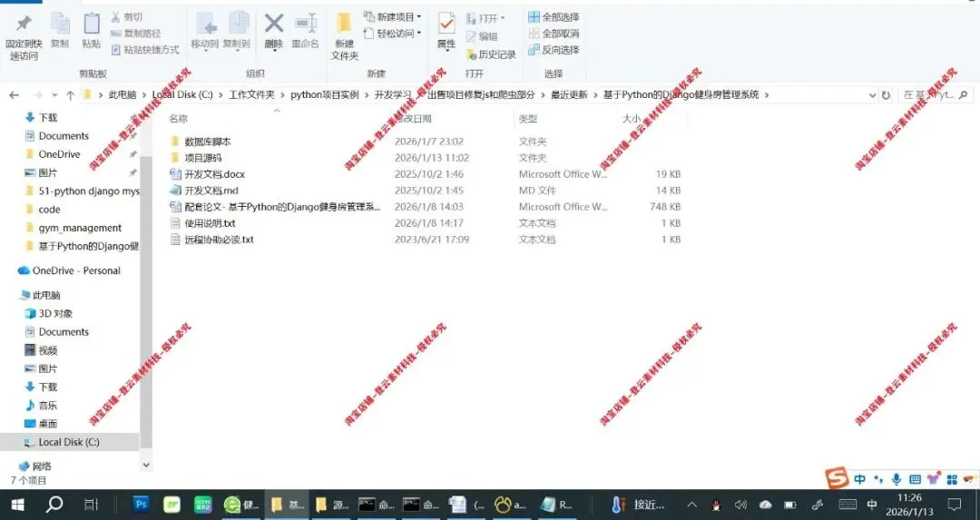Open the Copy to dropdown

point(237,31)
